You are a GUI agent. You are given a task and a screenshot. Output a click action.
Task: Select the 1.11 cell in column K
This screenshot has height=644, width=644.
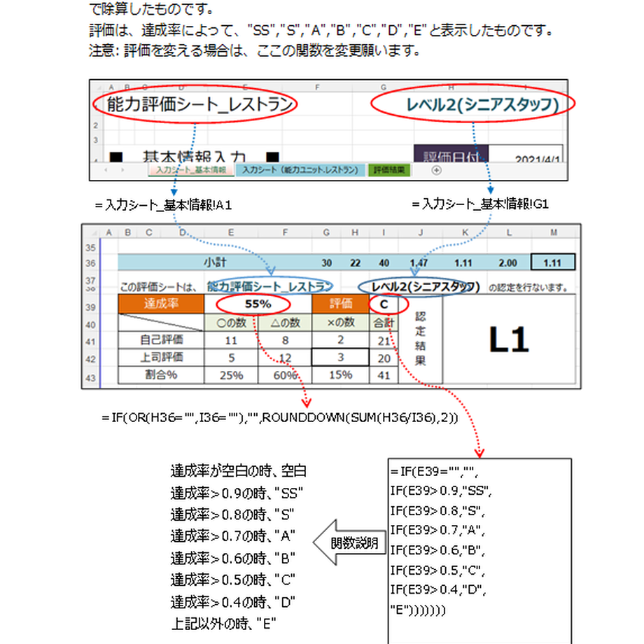point(463,263)
